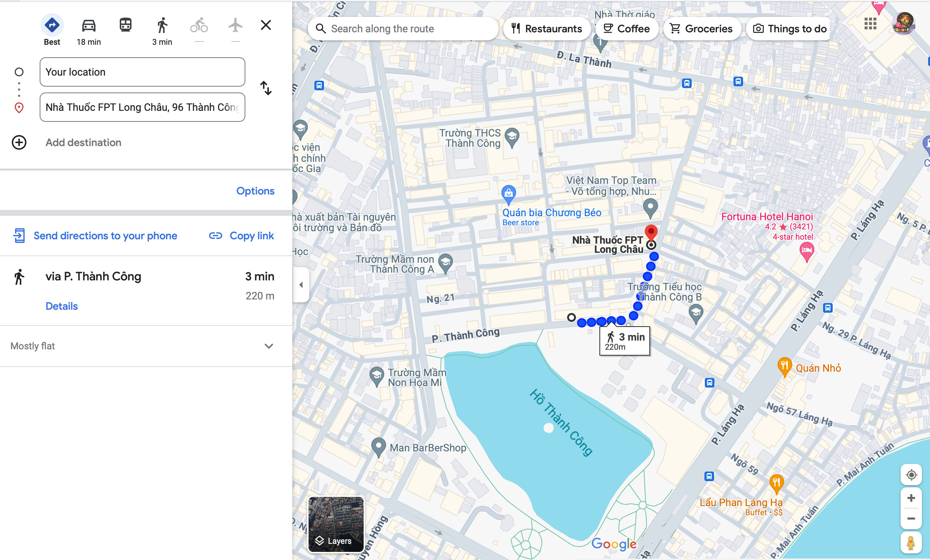Screen dimensions: 930x560
Task: Open the Layers satellite thumbnail
Action: [x=336, y=524]
